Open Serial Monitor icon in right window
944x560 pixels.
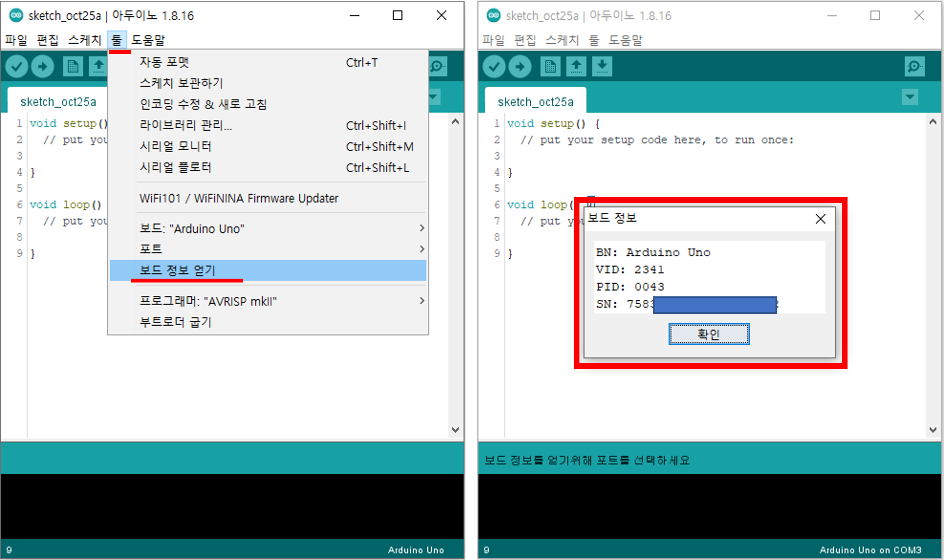pyautogui.click(x=914, y=67)
